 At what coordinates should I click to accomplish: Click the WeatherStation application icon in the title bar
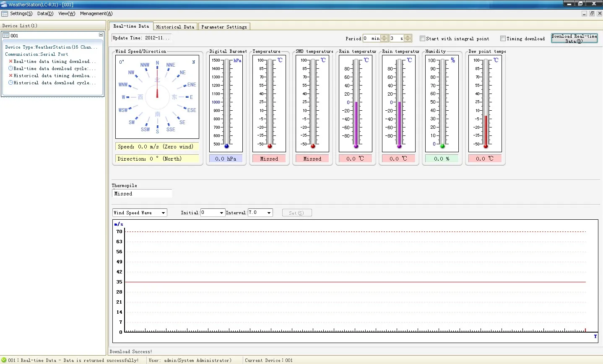4,4
